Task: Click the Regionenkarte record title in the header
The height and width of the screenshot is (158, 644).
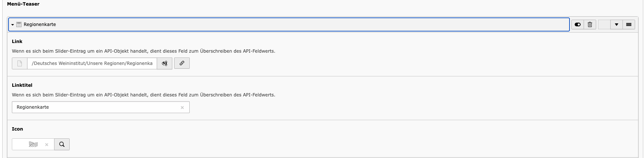Action: [40, 24]
